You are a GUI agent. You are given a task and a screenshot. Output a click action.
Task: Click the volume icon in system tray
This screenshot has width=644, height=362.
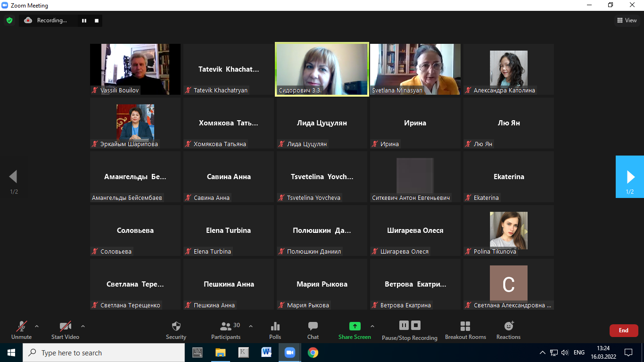pyautogui.click(x=565, y=353)
